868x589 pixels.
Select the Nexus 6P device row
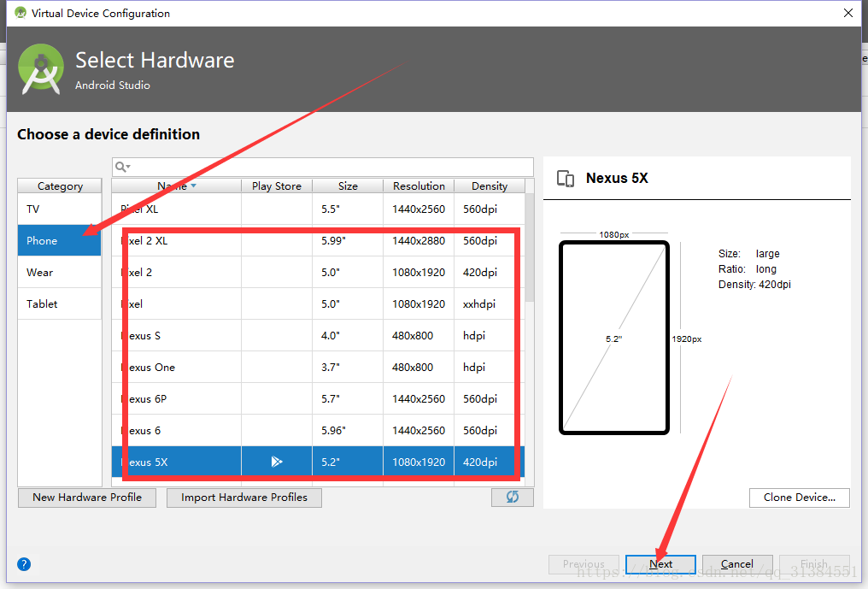tap(319, 398)
